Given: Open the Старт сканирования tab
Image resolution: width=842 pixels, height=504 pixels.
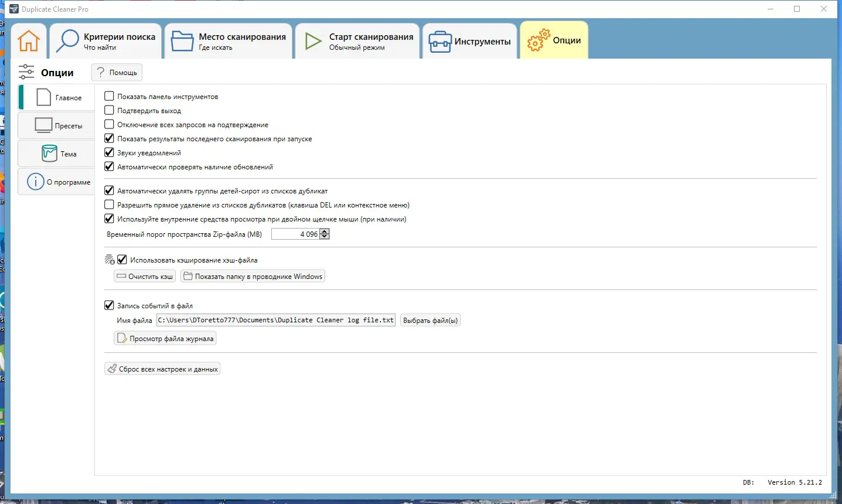Looking at the screenshot, I should [x=357, y=41].
